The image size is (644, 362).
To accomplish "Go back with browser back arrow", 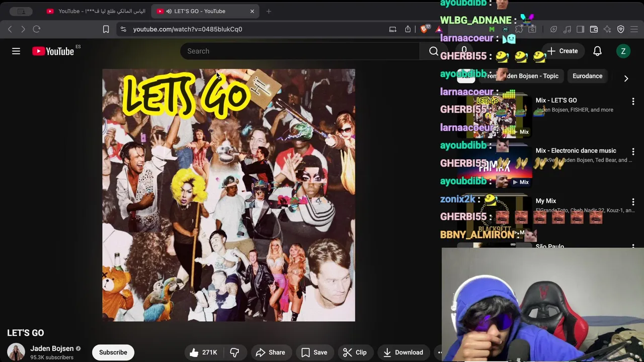I will click(x=10, y=29).
